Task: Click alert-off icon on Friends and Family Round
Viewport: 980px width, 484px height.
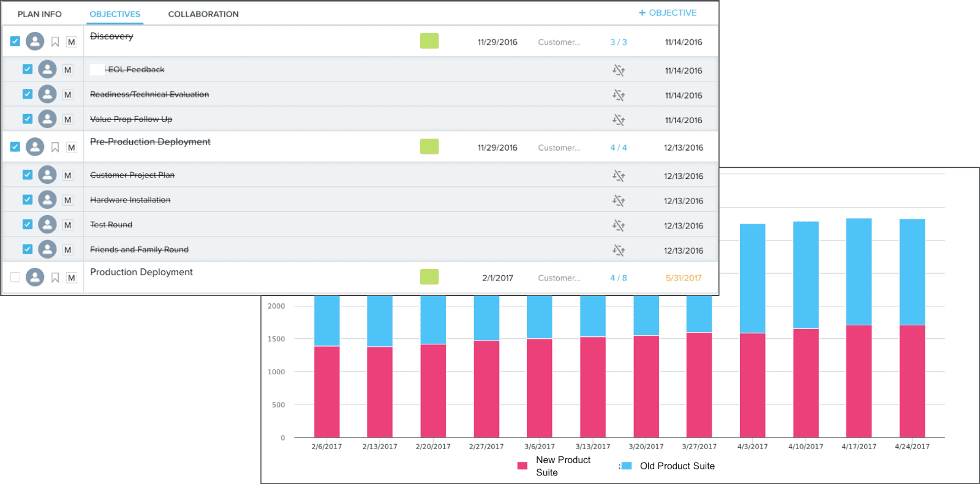Action: 619,250
